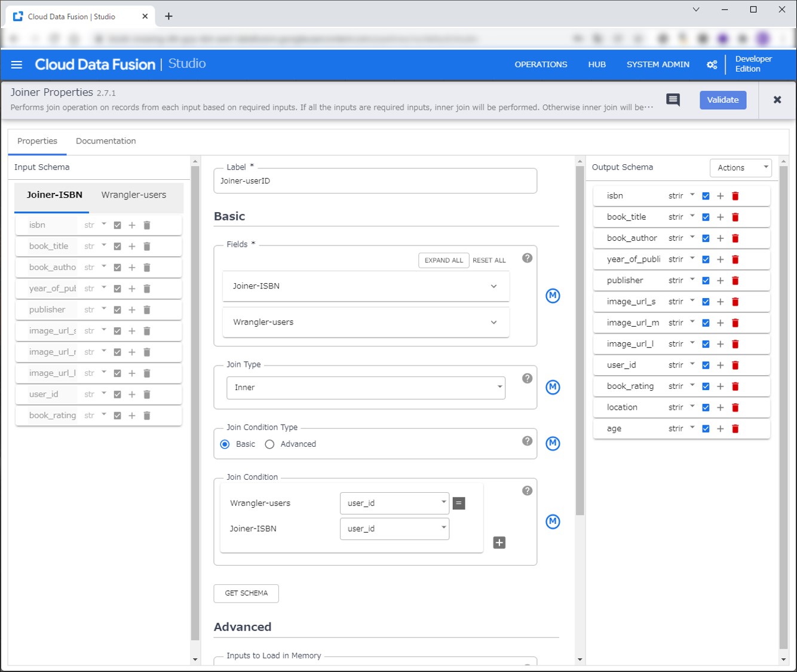Toggle nullable checkbox for location in Output Schema

pos(706,407)
